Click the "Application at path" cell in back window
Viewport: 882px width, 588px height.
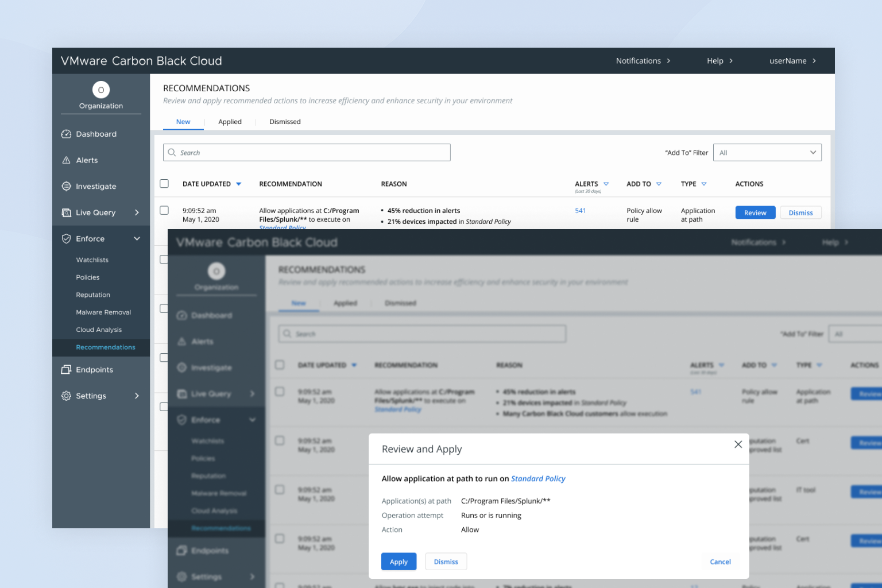[x=698, y=215]
